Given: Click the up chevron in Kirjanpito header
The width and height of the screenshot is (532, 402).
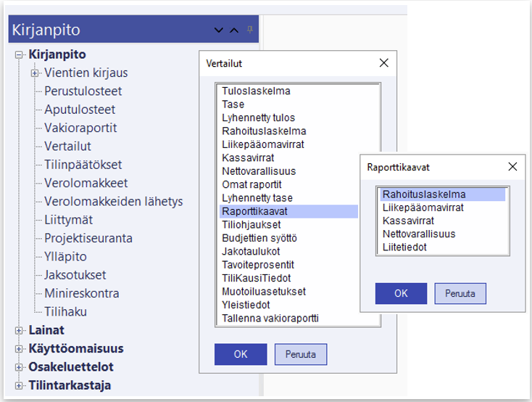Looking at the screenshot, I should click(233, 30).
